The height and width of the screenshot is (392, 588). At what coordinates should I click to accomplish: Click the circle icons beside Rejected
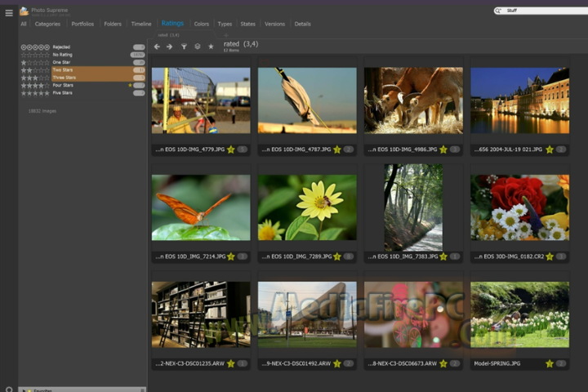[x=35, y=47]
